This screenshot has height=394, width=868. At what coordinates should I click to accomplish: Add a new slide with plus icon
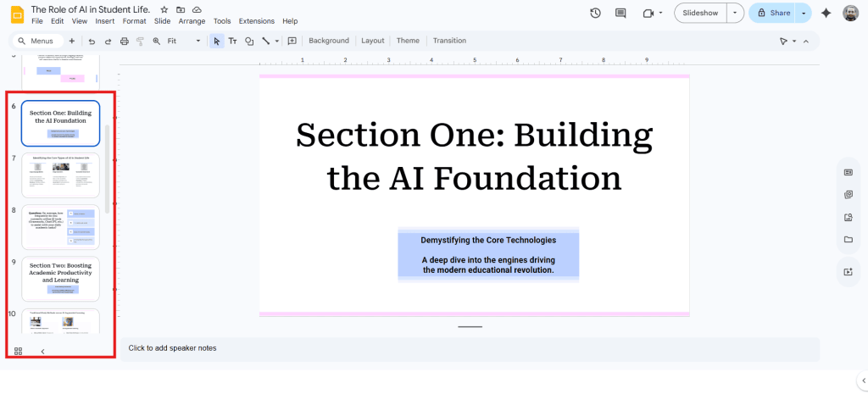(71, 41)
